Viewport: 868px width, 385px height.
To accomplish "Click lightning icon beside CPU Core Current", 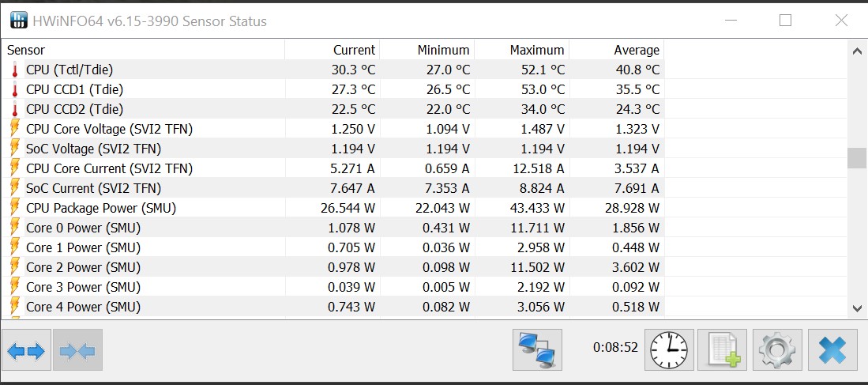I will click(15, 168).
